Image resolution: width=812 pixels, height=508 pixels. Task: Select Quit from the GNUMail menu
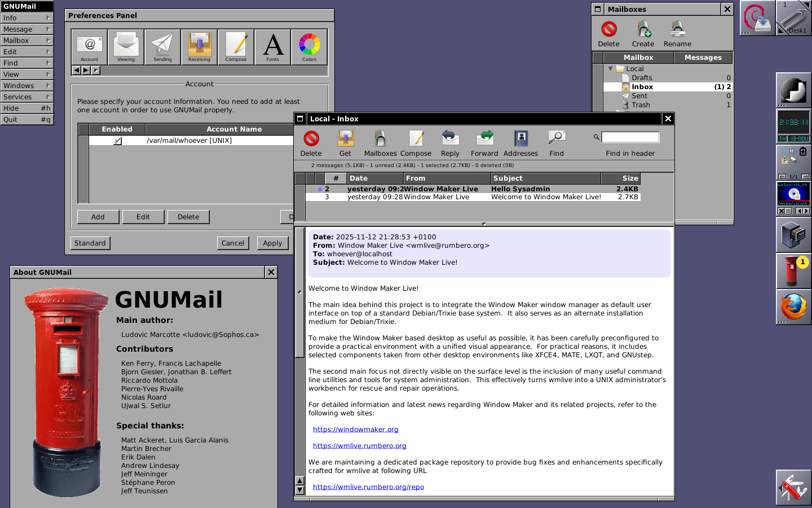(27, 120)
